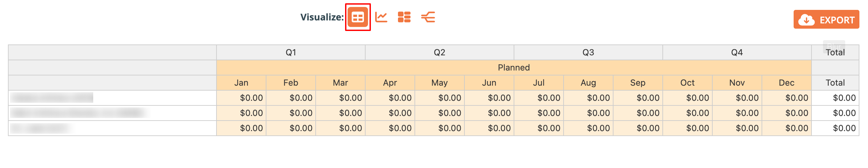Select the May month column header
This screenshot has height=168, width=868.
(x=439, y=83)
